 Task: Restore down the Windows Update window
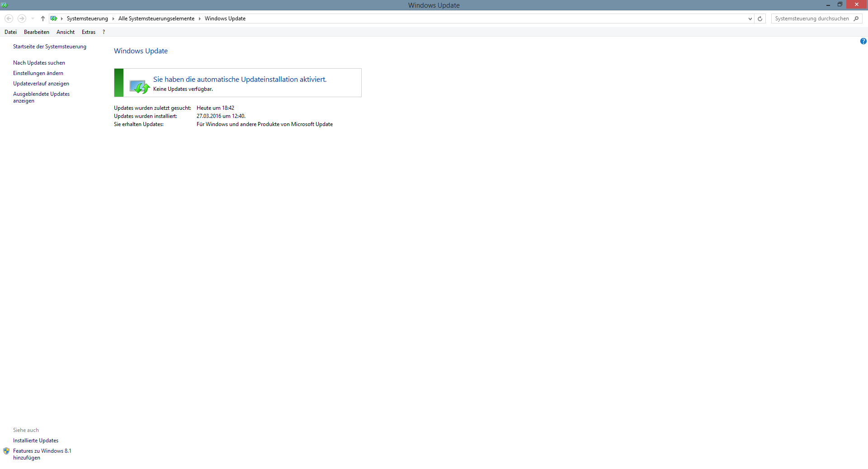(840, 5)
